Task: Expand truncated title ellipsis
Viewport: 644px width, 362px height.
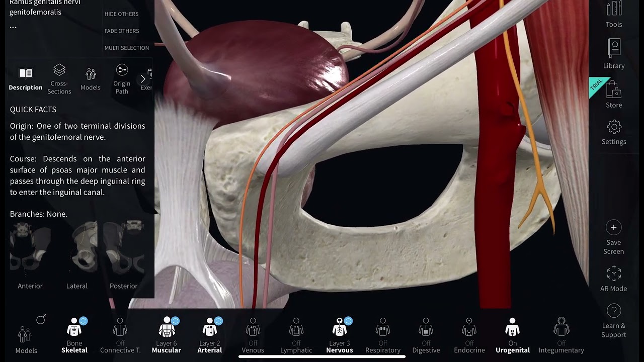Action: 13,27
